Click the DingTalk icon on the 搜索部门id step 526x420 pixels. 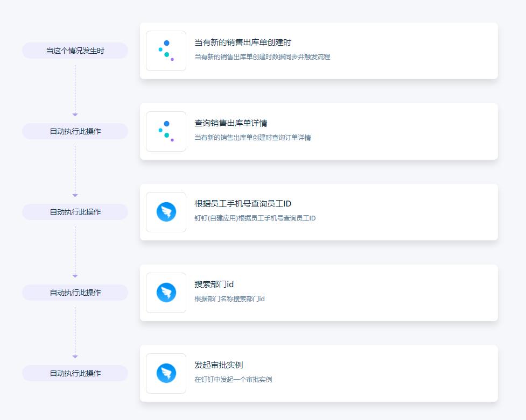(x=166, y=293)
